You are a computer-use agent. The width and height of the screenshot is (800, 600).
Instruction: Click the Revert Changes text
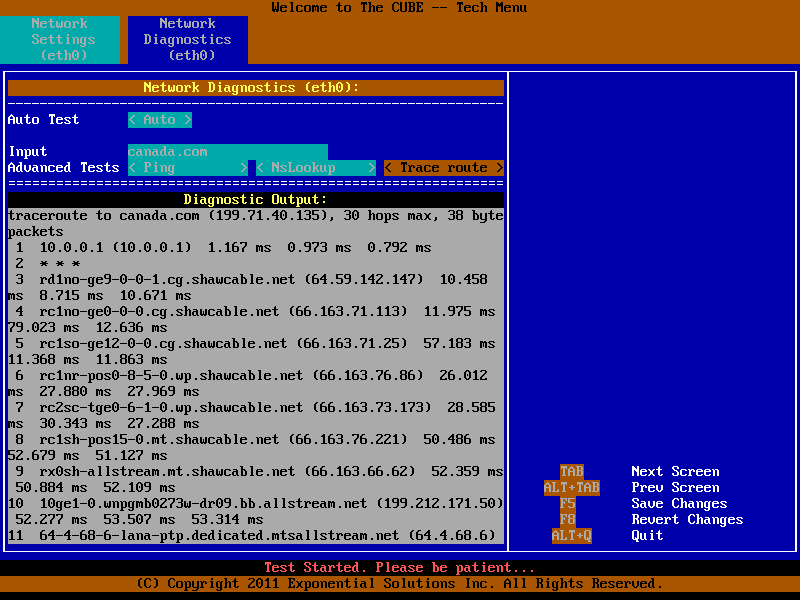click(x=687, y=519)
